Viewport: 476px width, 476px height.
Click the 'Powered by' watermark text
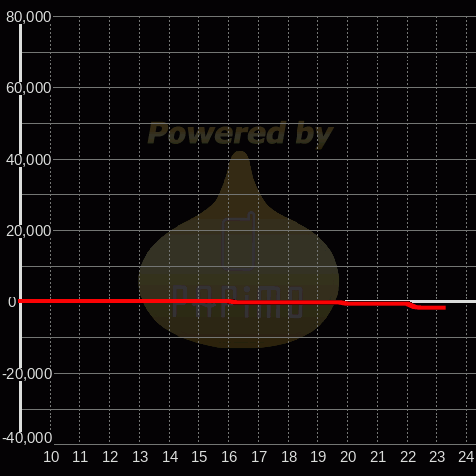tap(240, 133)
